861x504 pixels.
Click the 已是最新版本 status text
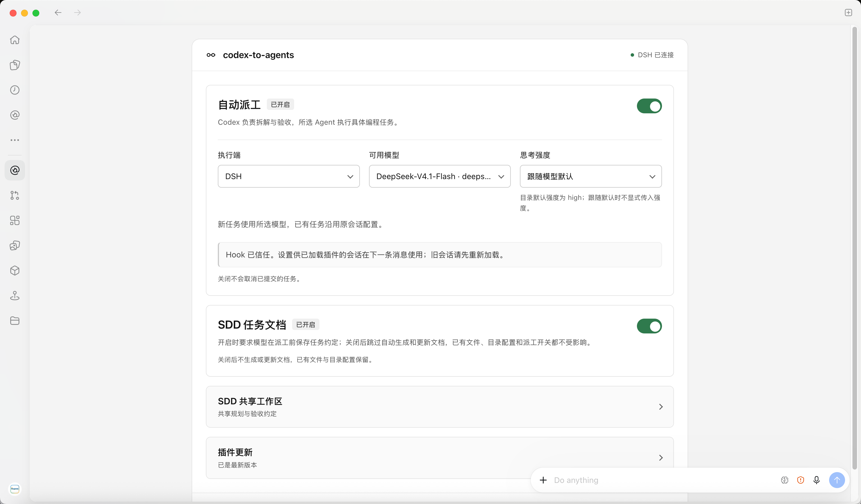(237, 465)
